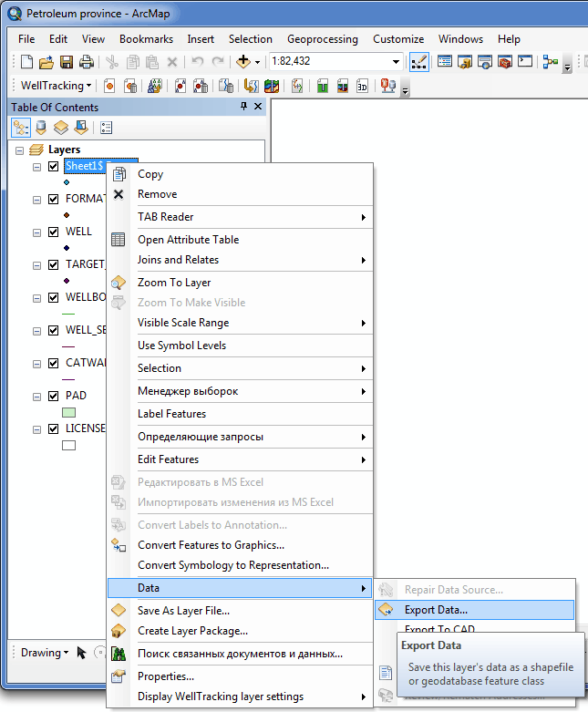Close the Table Of Contents panel
The height and width of the screenshot is (712, 588).
258,106
